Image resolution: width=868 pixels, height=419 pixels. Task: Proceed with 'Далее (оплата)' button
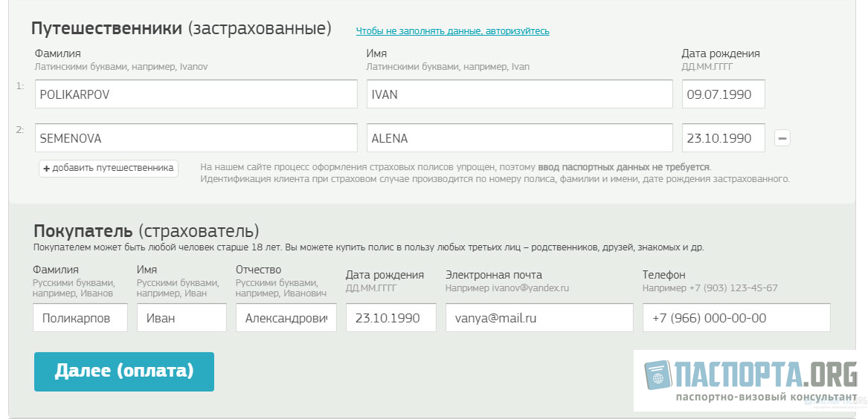(x=124, y=371)
